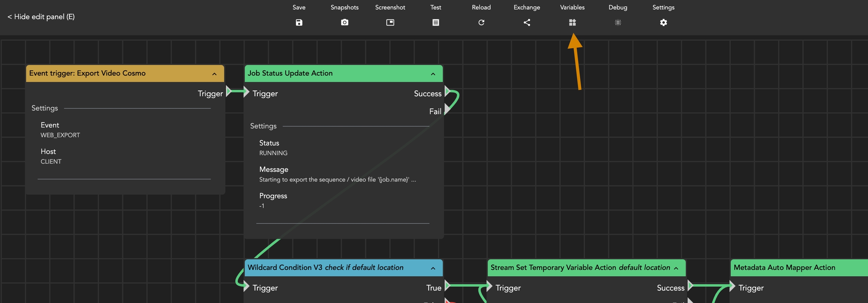The width and height of the screenshot is (868, 303).
Task: Open the Test list icon
Action: (436, 23)
